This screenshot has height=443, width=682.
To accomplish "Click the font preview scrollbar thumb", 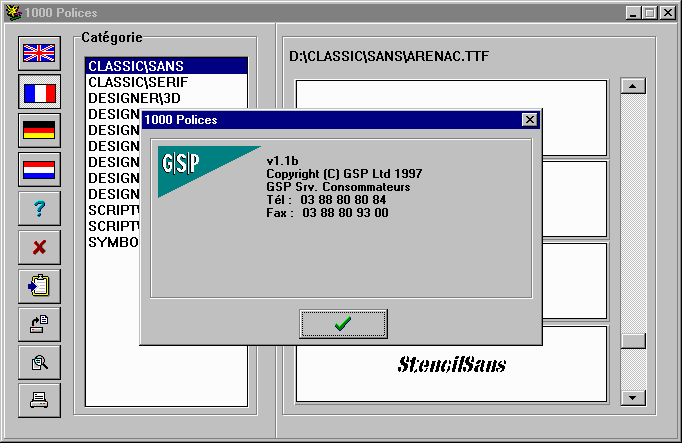I will click(632, 341).
